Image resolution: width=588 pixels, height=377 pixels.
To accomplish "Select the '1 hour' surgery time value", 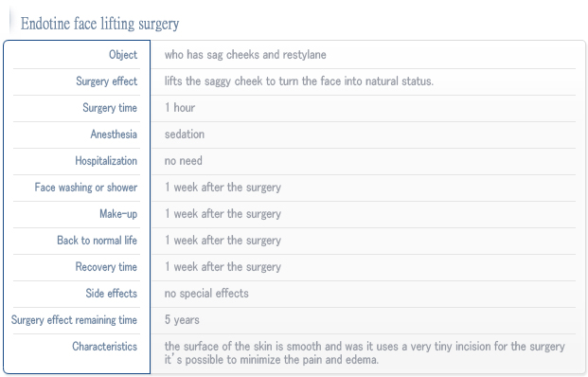I will pyautogui.click(x=180, y=108).
